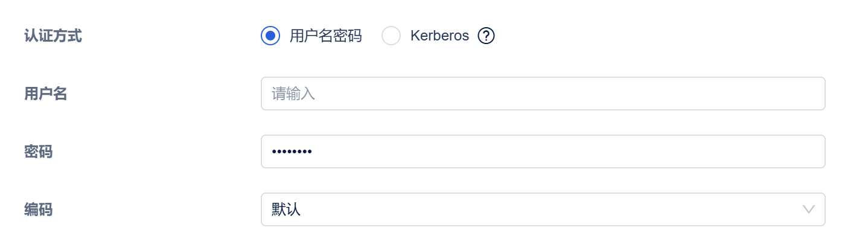This screenshot has height=242, width=868.
Task: Click the blue dot of selected radio
Action: (270, 36)
